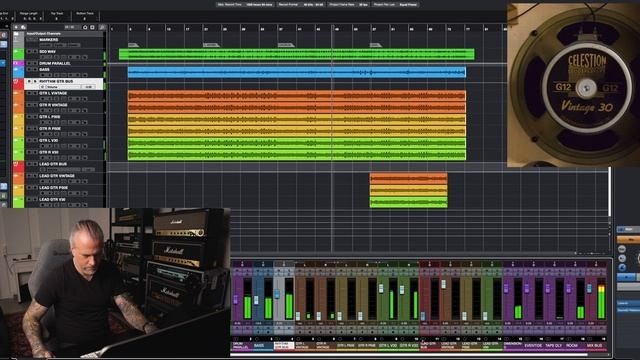Select GTR L V30 channel label in mixer

(x=387, y=346)
